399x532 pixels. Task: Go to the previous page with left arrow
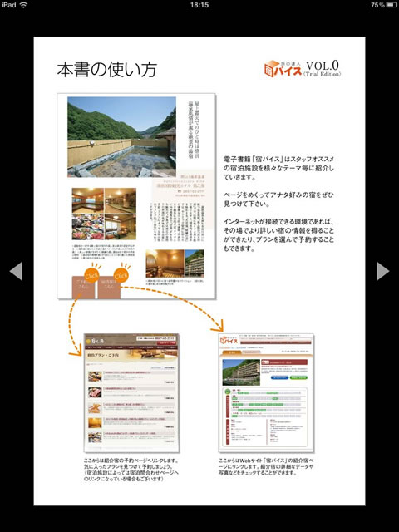[16, 271]
